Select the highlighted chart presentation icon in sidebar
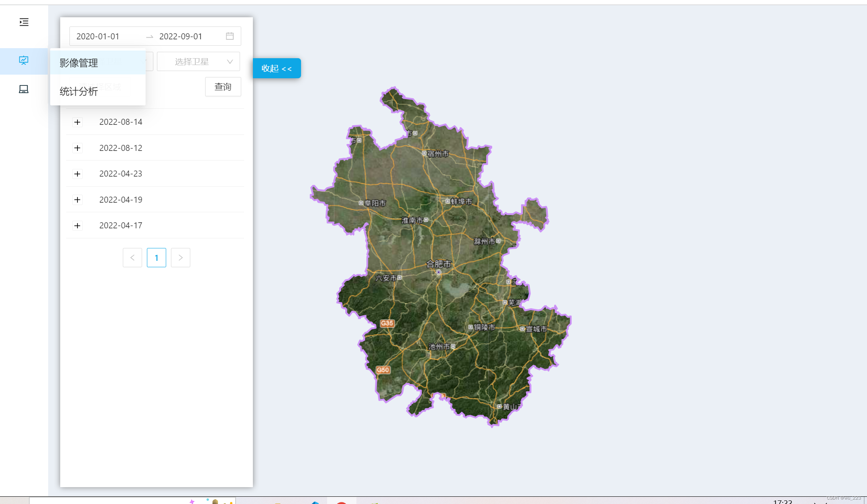The height and width of the screenshot is (504, 867). (x=24, y=61)
